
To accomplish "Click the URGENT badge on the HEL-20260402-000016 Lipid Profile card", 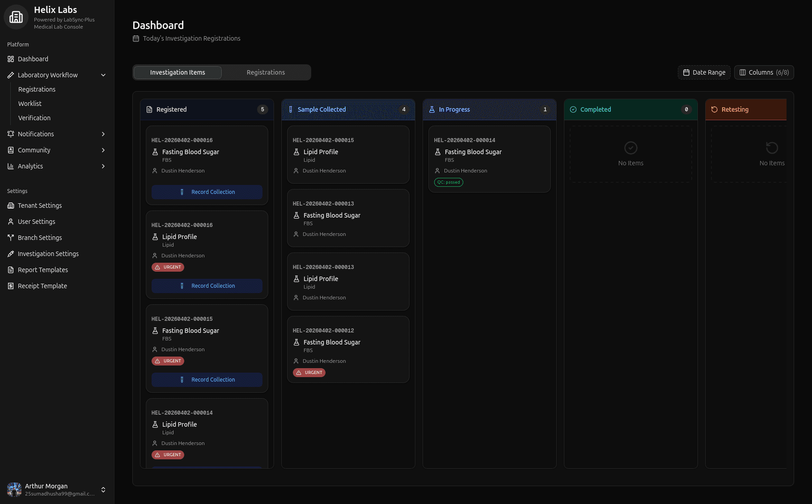I will pos(168,267).
